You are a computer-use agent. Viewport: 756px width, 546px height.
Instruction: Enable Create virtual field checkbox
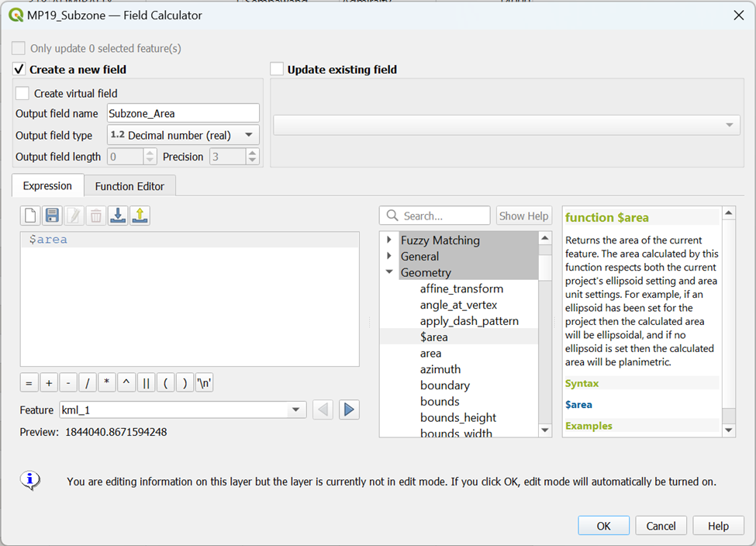tap(22, 93)
